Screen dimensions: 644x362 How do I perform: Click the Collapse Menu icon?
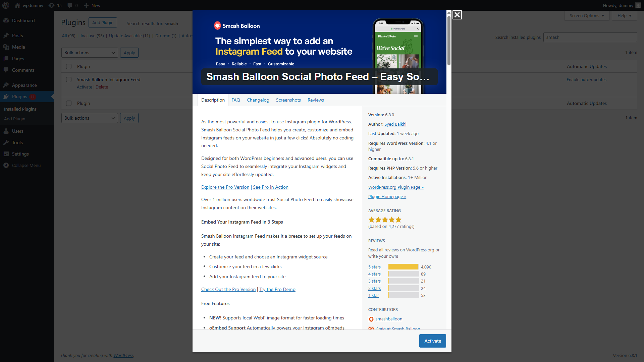[x=6, y=165]
